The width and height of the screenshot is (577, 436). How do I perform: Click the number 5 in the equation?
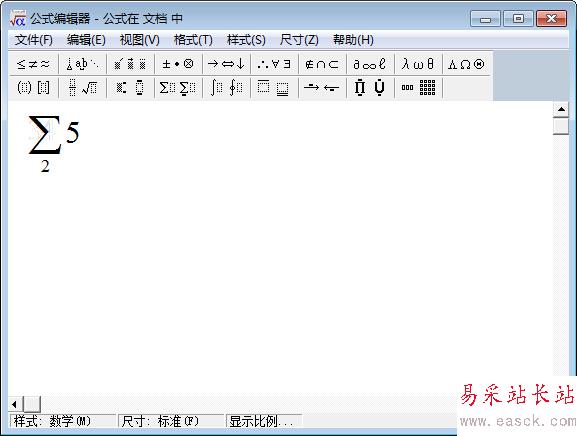(x=72, y=132)
